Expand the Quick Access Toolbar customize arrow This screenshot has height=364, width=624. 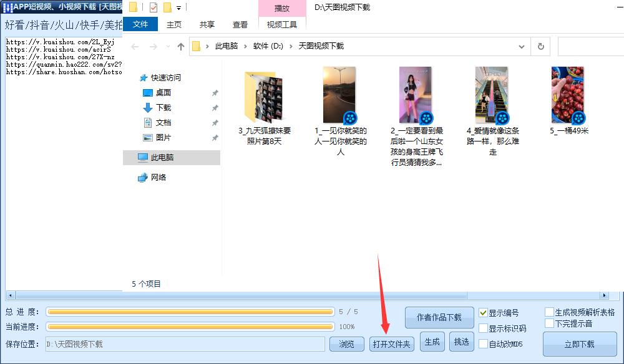tap(178, 6)
